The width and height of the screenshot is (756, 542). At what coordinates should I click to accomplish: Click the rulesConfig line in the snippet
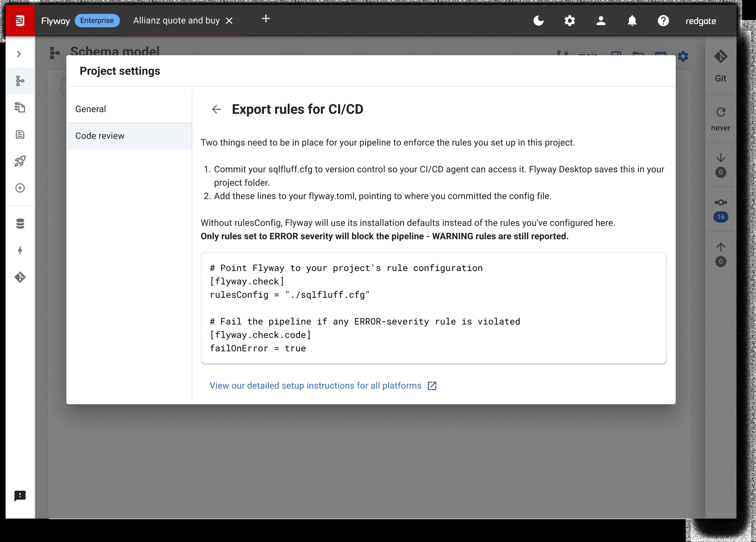tap(290, 295)
